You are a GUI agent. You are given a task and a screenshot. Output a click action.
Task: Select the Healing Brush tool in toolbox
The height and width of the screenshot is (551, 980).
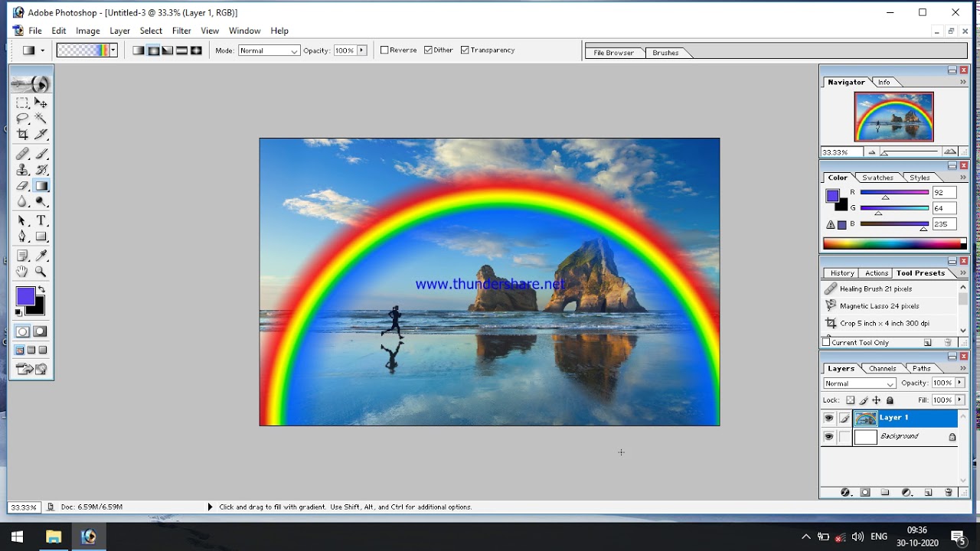click(22, 154)
